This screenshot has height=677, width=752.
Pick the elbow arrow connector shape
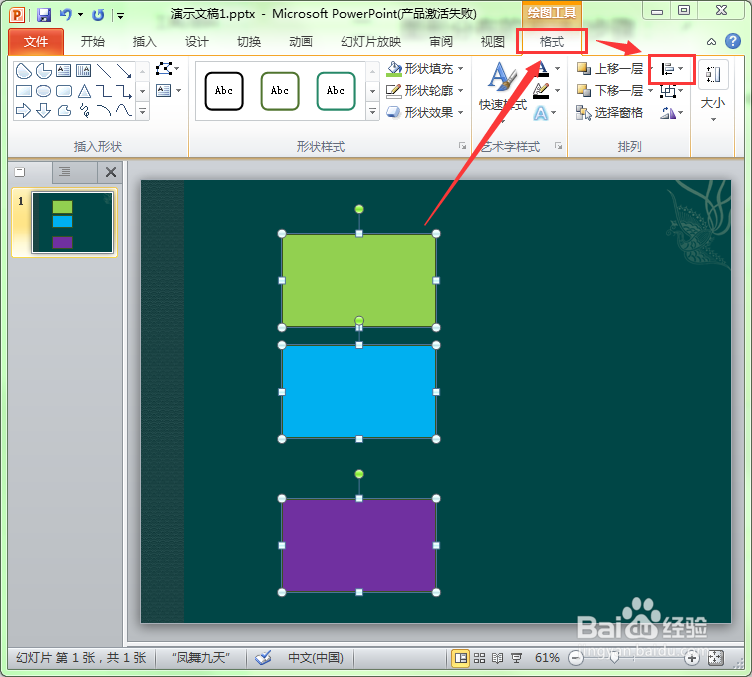tap(124, 91)
